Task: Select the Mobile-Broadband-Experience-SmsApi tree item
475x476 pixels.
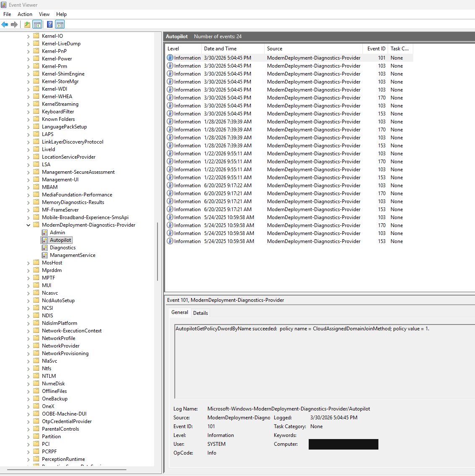Action: point(85,217)
